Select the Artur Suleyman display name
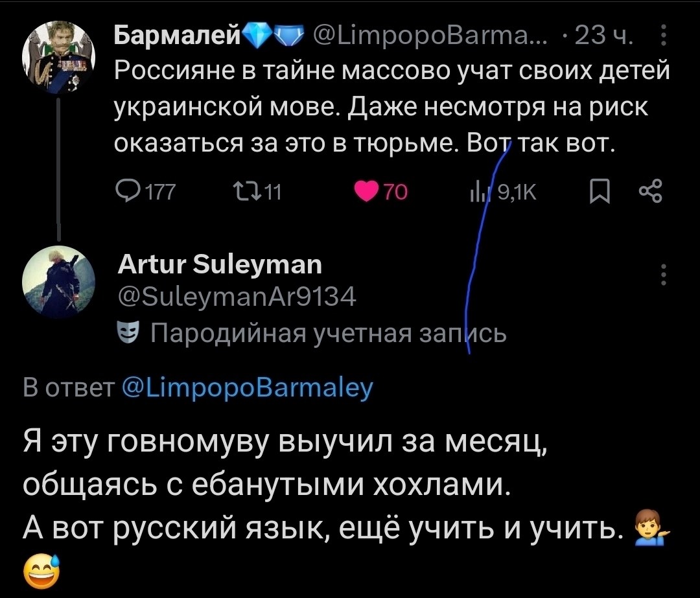 click(x=220, y=264)
